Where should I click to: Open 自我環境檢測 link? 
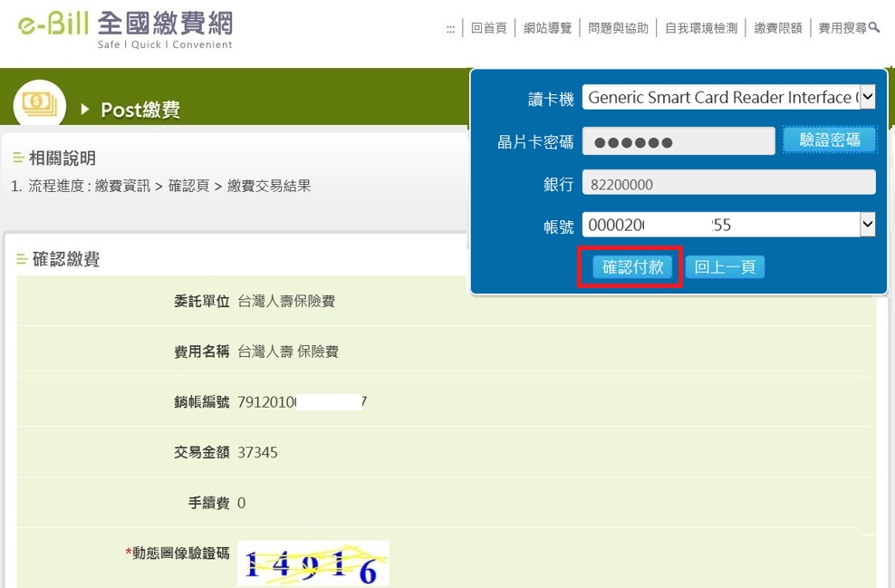(701, 28)
